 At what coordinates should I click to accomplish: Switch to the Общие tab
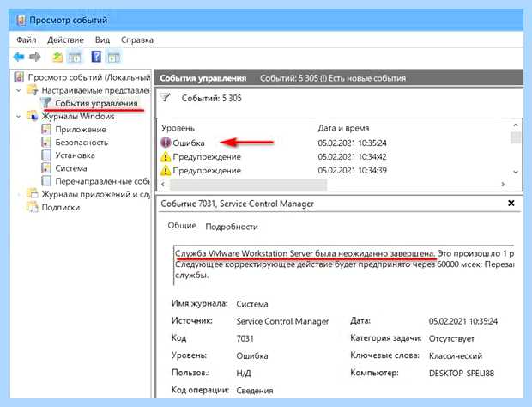tap(182, 226)
